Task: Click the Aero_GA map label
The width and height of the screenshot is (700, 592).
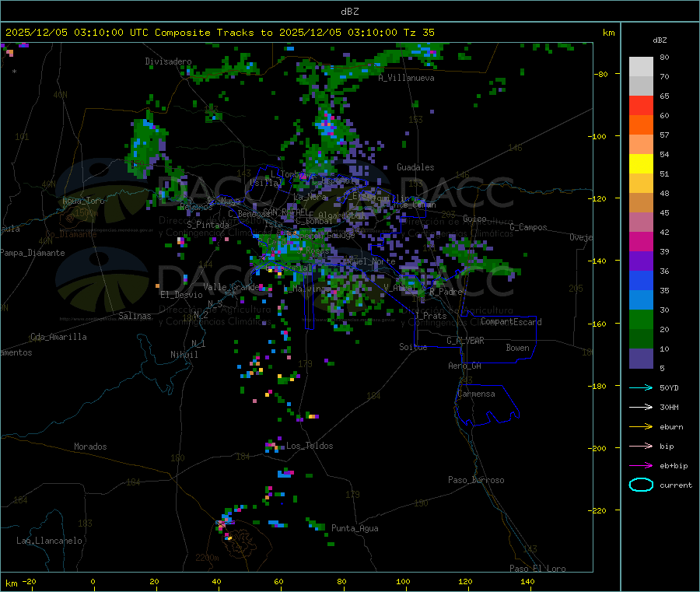Action: [465, 366]
